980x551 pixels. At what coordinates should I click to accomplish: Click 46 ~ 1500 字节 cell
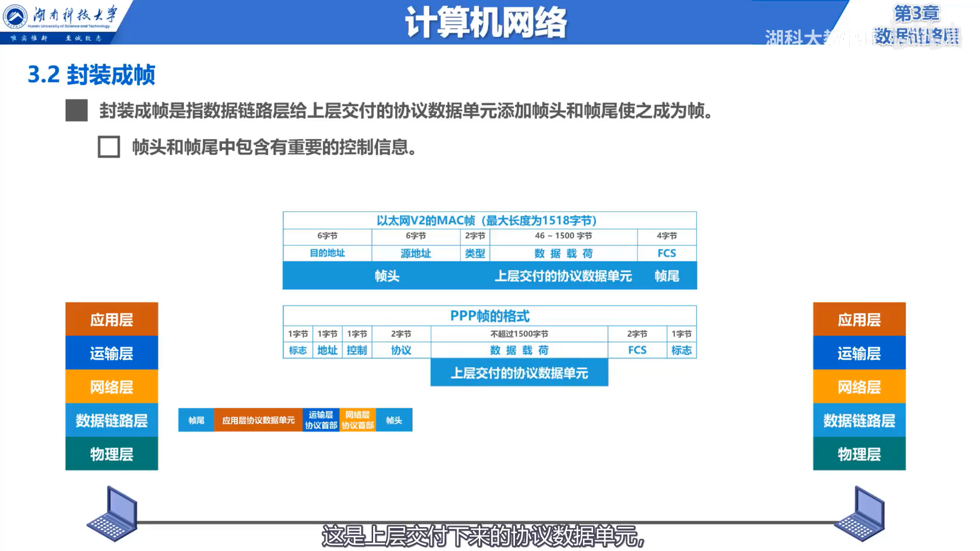(x=563, y=236)
